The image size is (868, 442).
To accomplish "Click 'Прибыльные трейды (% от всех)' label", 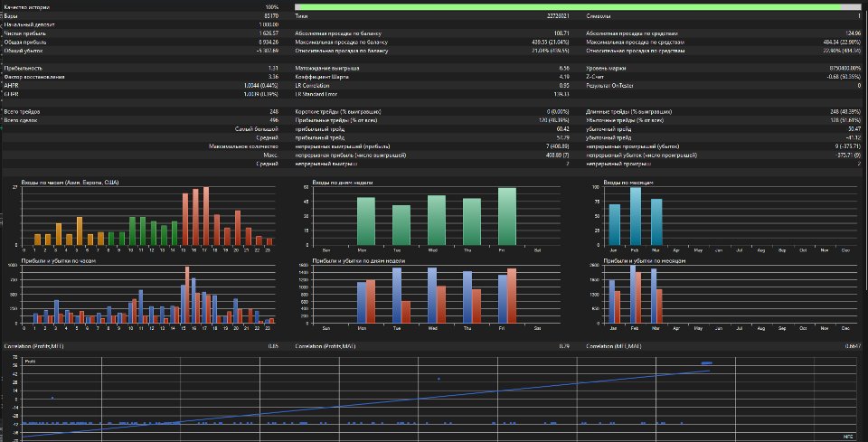I will click(x=338, y=120).
